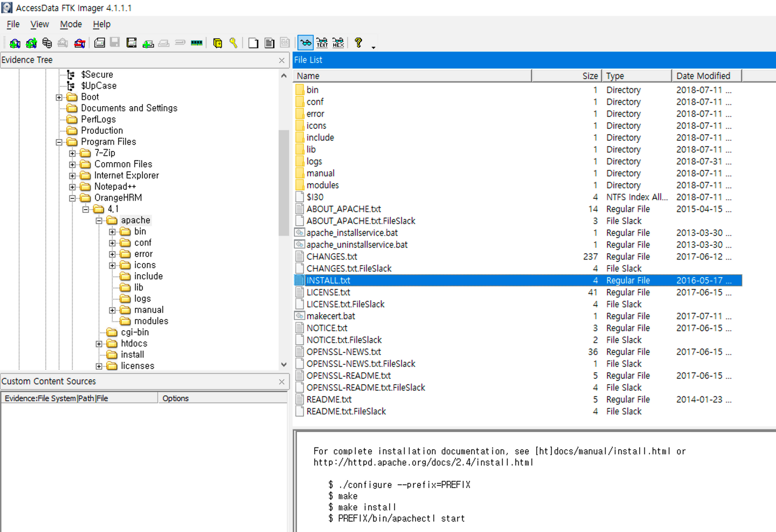Click the Options column header
Viewport: 776px width, 532px height.
[223, 398]
